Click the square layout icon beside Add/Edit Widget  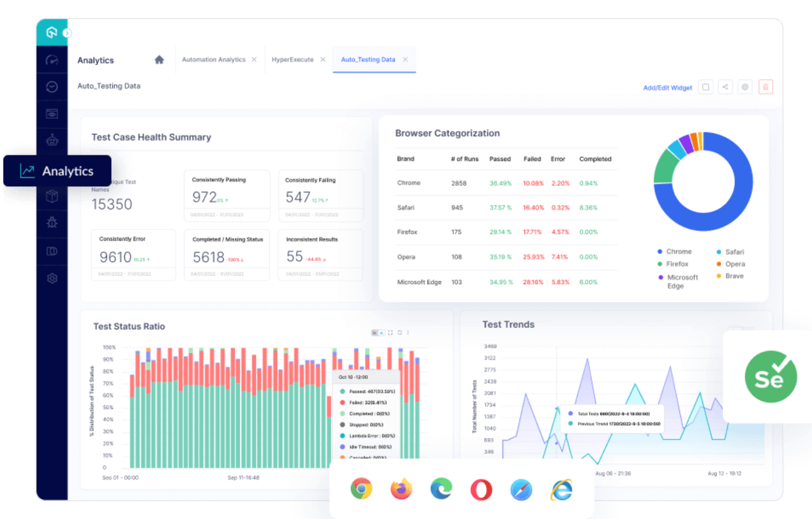705,87
